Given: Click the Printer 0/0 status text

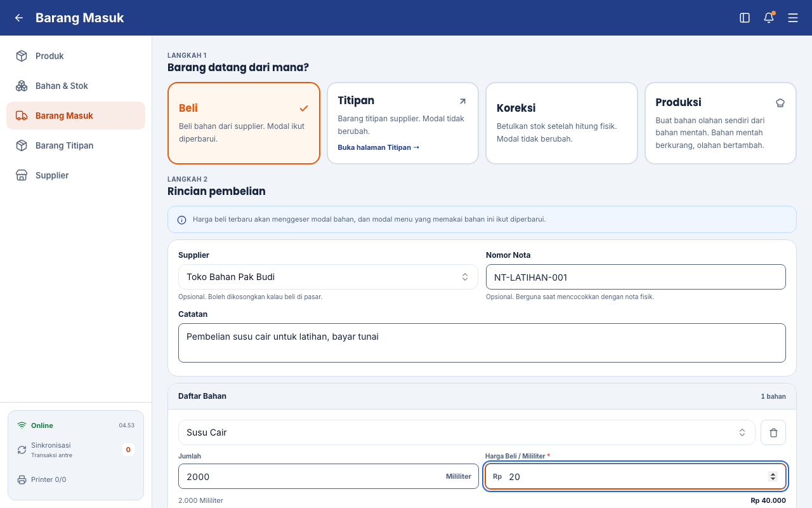Looking at the screenshot, I should click(x=49, y=479).
